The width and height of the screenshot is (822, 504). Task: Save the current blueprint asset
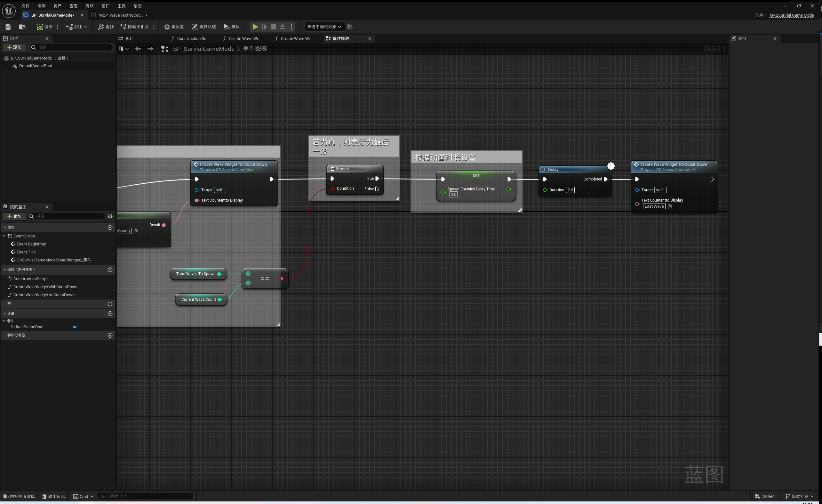click(8, 27)
